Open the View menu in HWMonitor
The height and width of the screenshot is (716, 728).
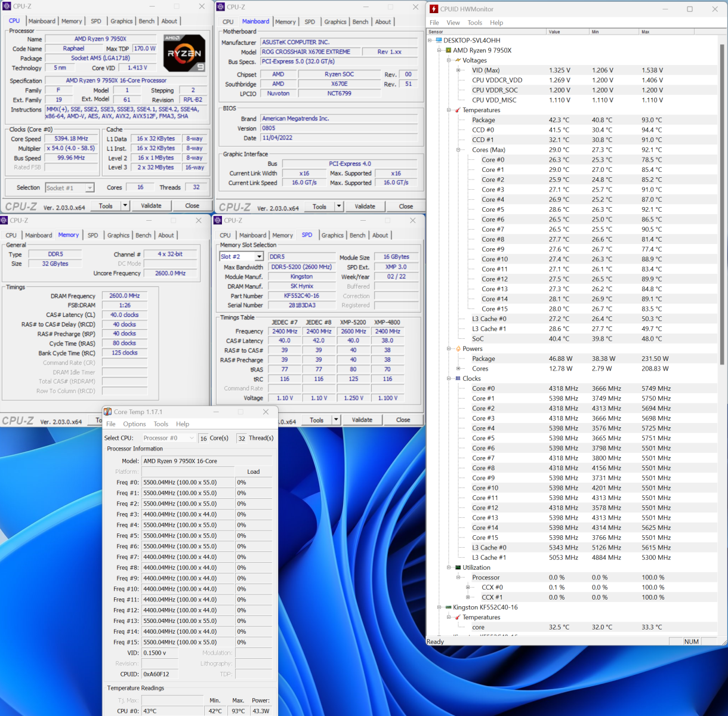pyautogui.click(x=454, y=23)
